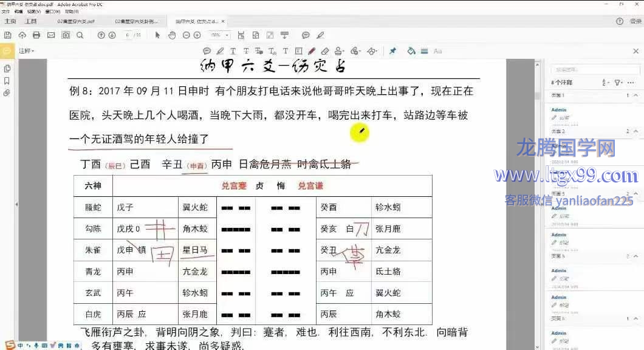The height and width of the screenshot is (350, 644).
Task: Open the color picker fill bucket
Action: click(411, 51)
